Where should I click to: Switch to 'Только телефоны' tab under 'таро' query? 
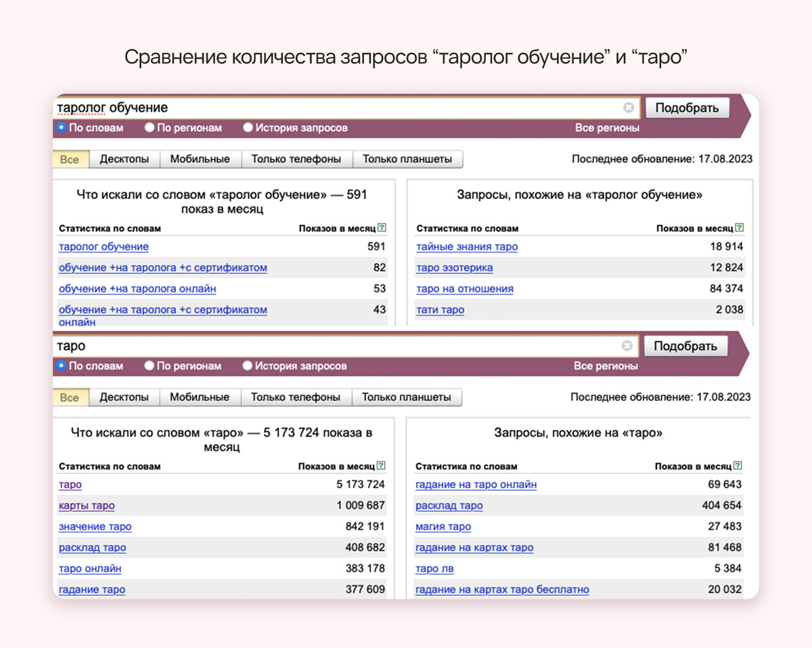pyautogui.click(x=295, y=397)
